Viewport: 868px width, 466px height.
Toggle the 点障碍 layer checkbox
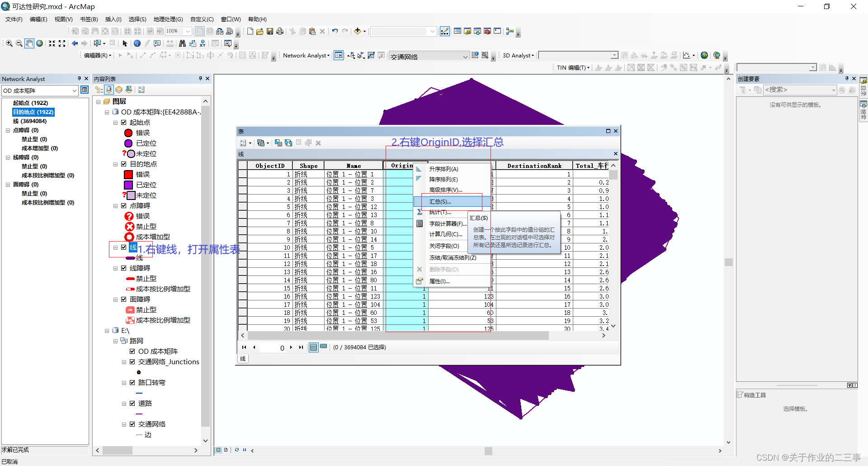123,206
